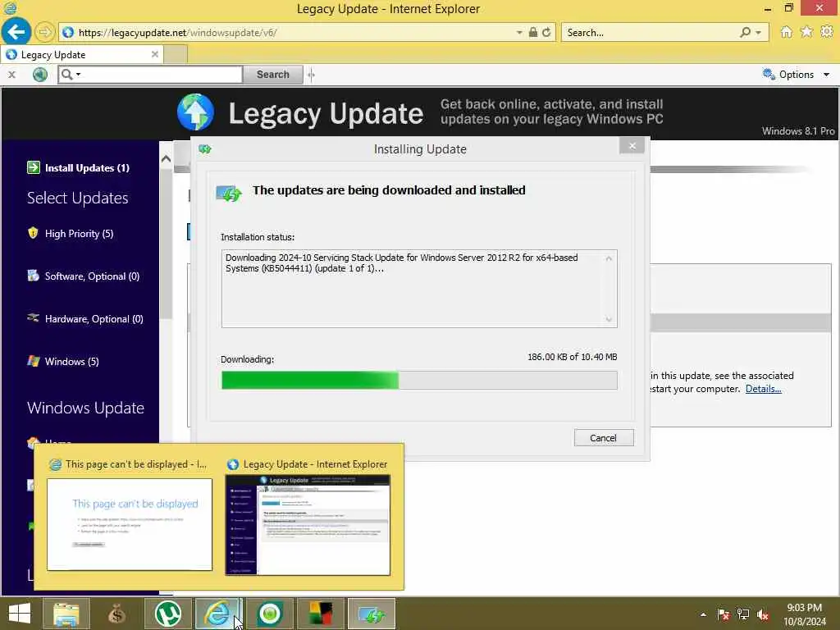Cancel the update installation

[x=604, y=438]
